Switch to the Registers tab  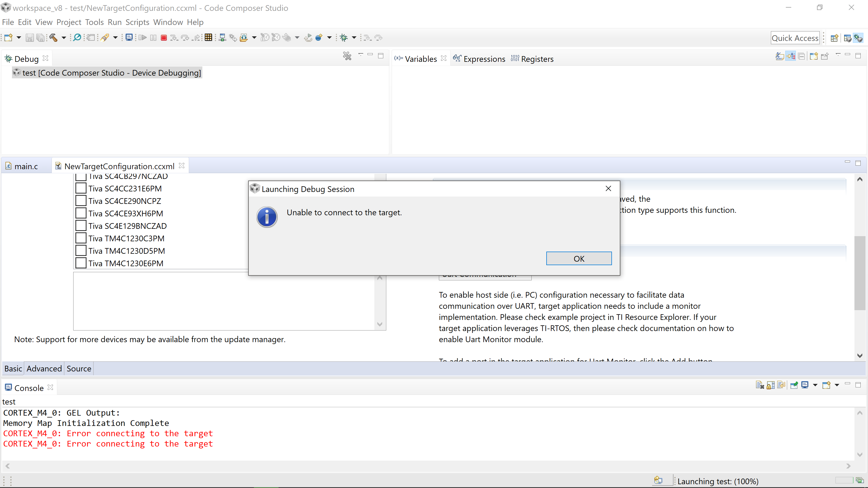532,59
